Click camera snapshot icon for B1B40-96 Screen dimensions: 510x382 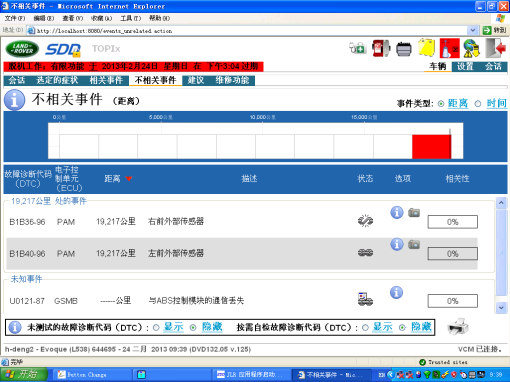tap(414, 244)
